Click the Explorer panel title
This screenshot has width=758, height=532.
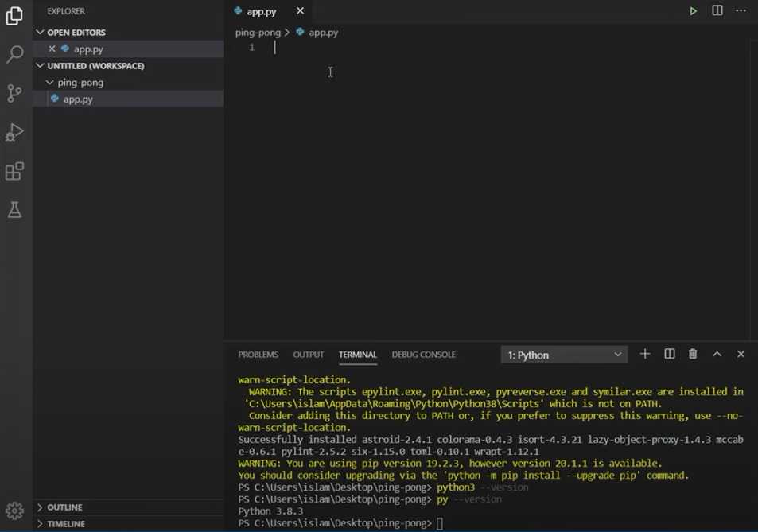pyautogui.click(x=66, y=10)
